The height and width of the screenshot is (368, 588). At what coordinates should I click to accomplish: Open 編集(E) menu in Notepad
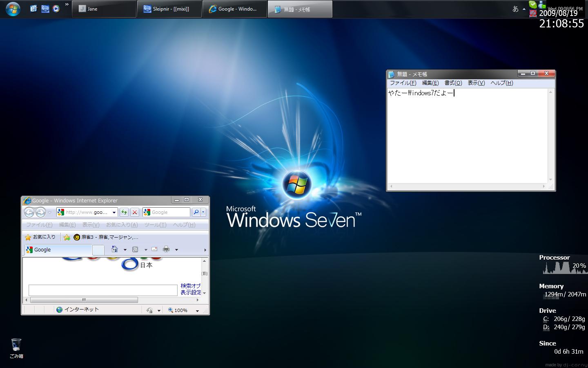tap(430, 83)
